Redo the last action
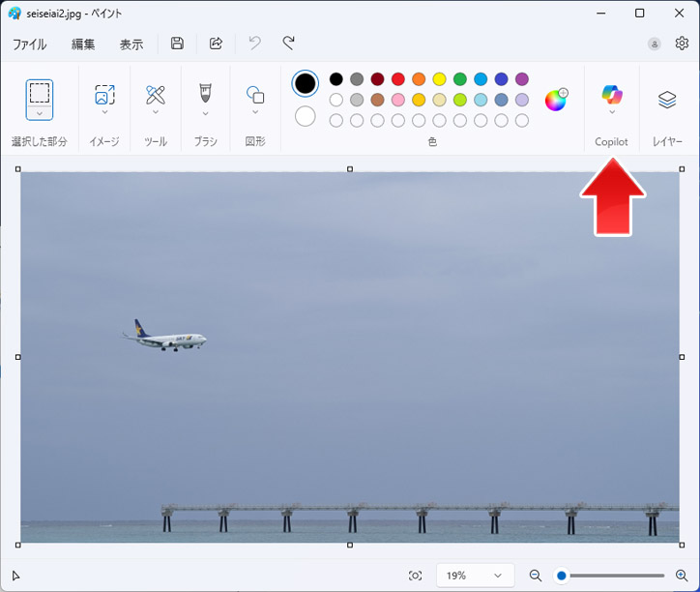This screenshot has height=592, width=700. click(x=288, y=44)
